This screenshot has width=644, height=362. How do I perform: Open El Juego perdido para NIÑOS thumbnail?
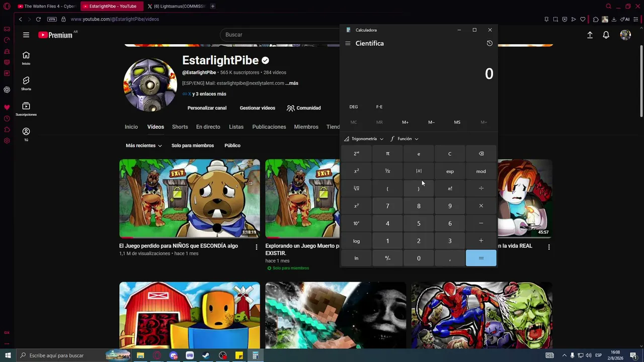(190, 199)
